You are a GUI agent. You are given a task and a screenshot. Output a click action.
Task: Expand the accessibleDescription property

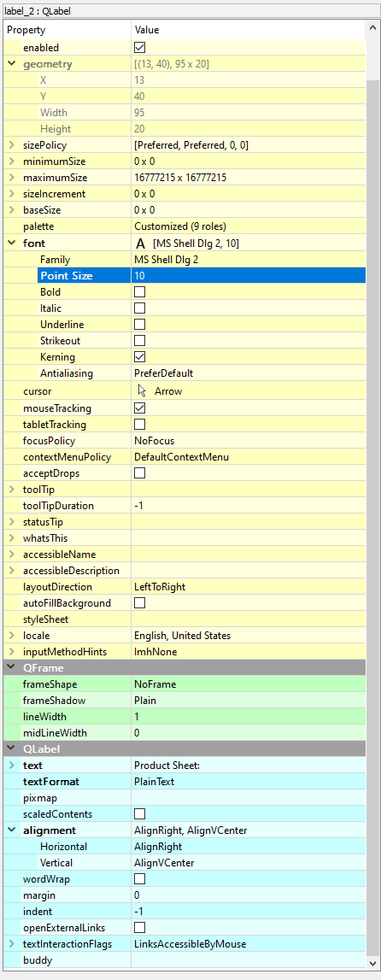(x=12, y=571)
